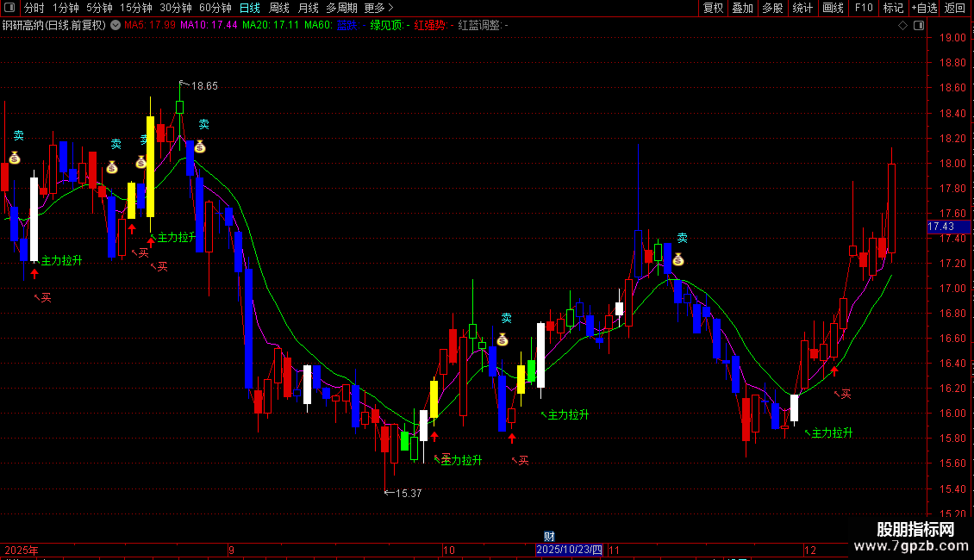Switch to 15分钟 chart period
Image resolution: width=974 pixels, height=560 pixels.
tap(136, 8)
